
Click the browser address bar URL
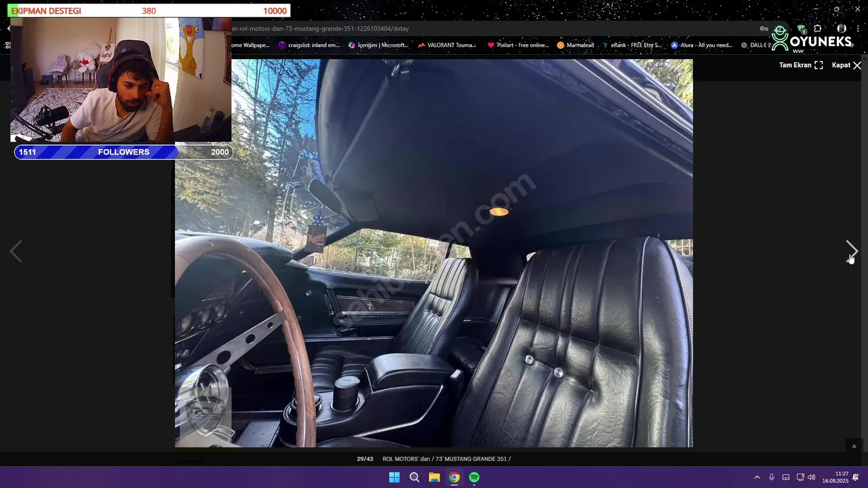tap(321, 28)
